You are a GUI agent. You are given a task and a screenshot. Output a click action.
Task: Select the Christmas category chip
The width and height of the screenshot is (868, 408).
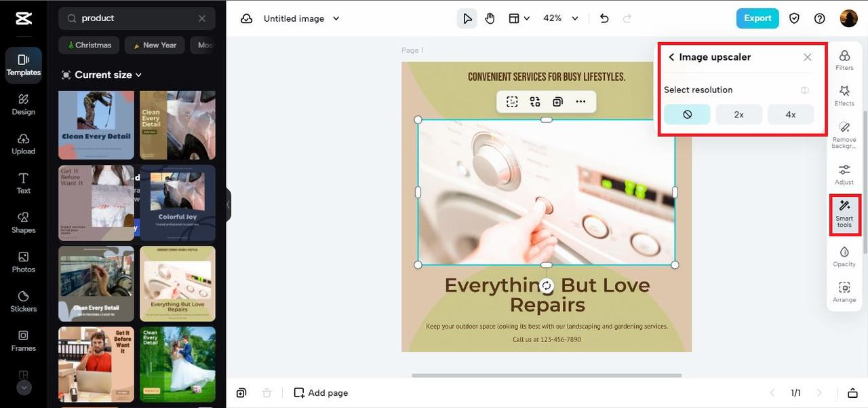tap(90, 45)
